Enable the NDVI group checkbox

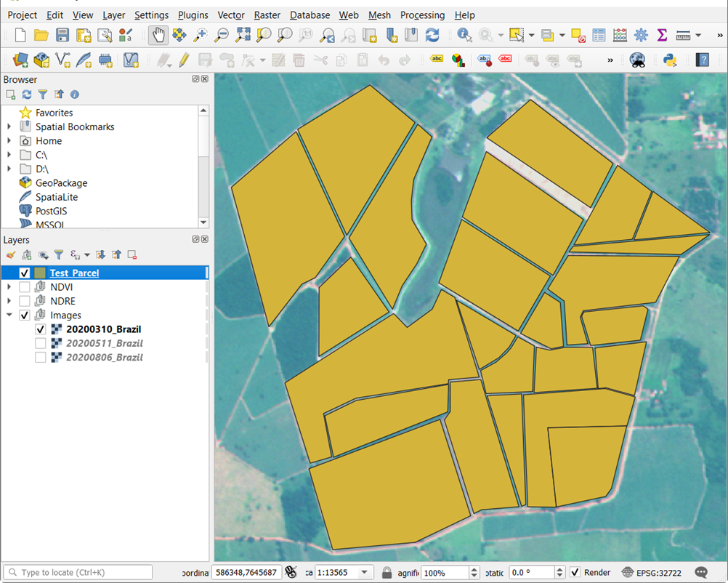click(x=25, y=287)
